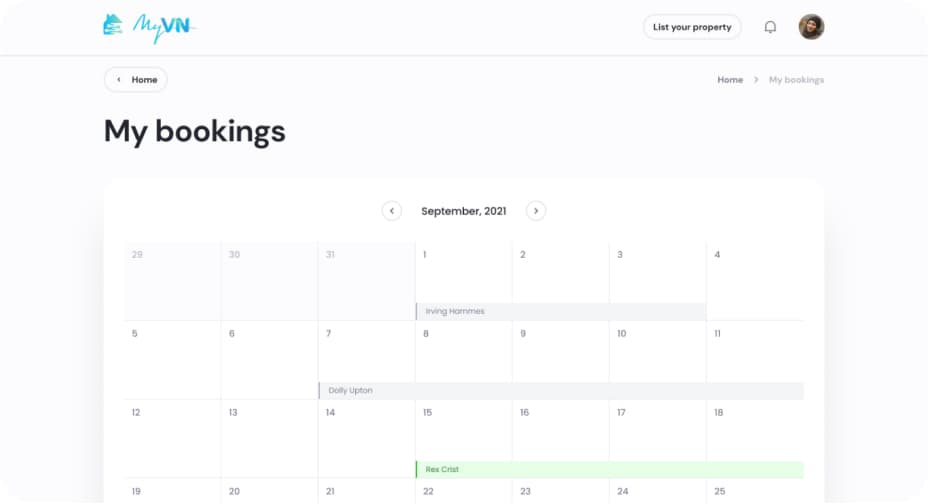Select September 3 on the calendar
Screen dimensions: 928x504
click(658, 281)
